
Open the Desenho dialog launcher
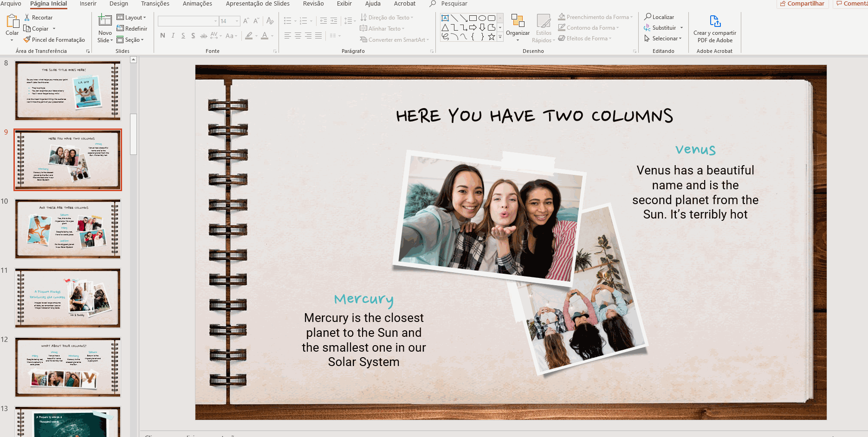(635, 51)
